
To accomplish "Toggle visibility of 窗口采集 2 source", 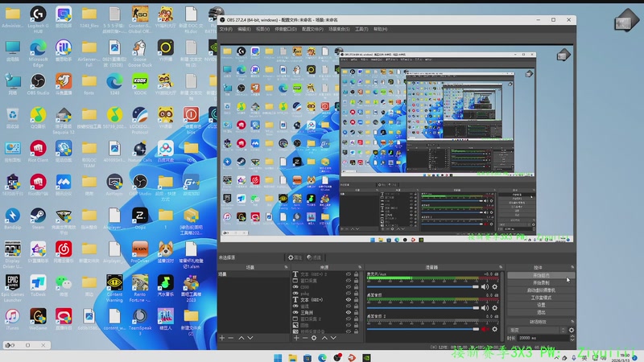I will point(349,319).
